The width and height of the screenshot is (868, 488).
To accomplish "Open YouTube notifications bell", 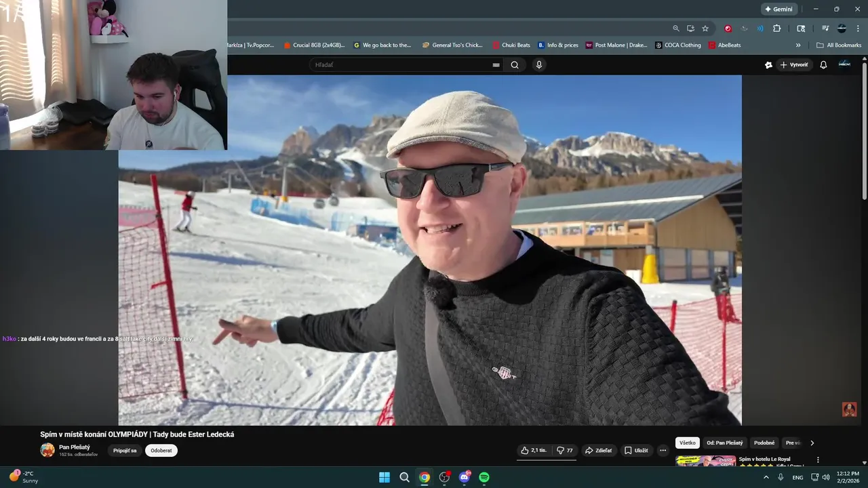I will coord(823,65).
